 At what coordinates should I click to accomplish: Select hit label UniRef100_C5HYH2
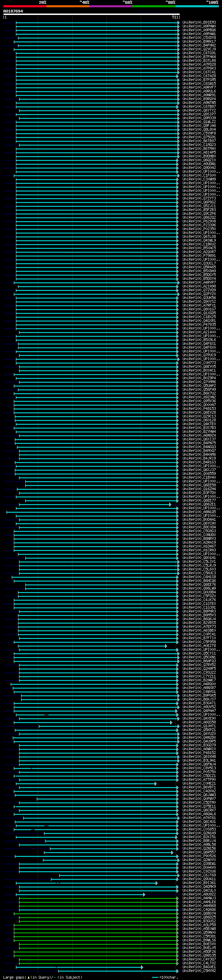[199, 971]
